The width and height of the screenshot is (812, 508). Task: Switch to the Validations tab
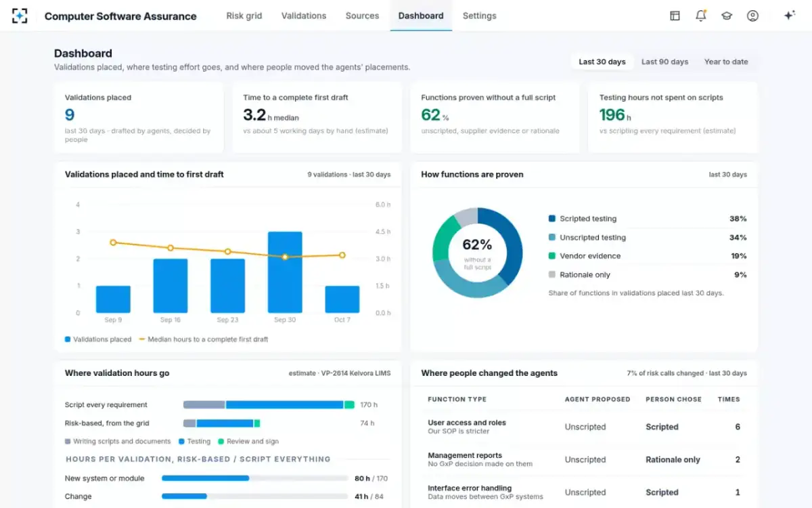[304, 16]
